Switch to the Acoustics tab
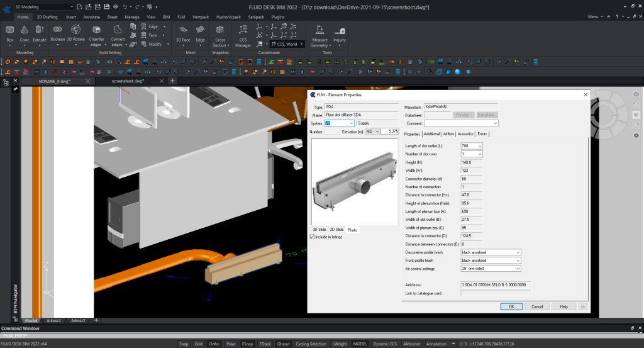 (x=465, y=134)
